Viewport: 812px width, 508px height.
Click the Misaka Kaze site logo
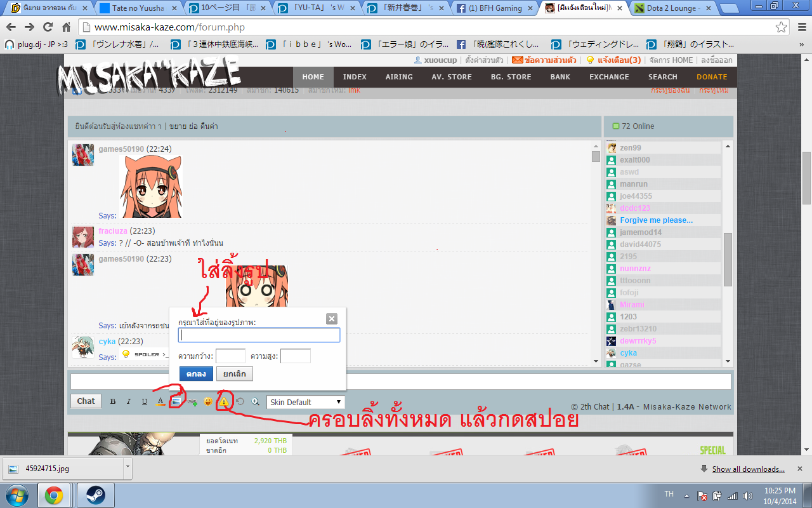coord(148,76)
